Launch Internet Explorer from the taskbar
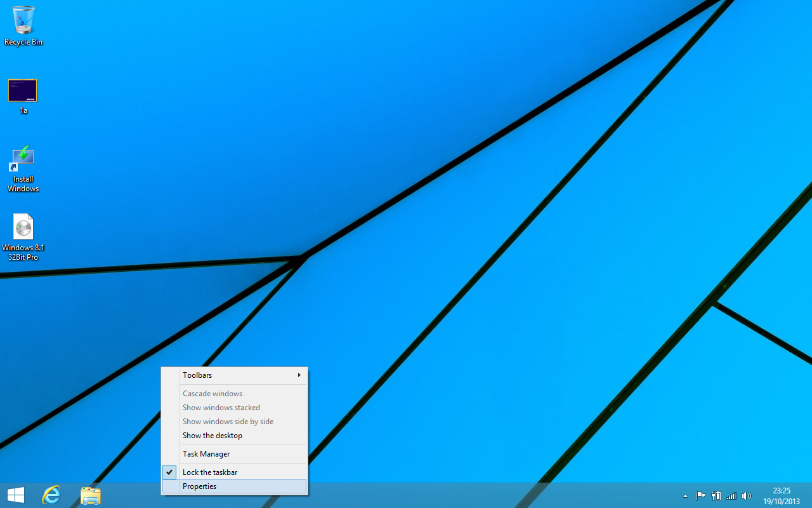The width and height of the screenshot is (812, 508). pos(51,495)
